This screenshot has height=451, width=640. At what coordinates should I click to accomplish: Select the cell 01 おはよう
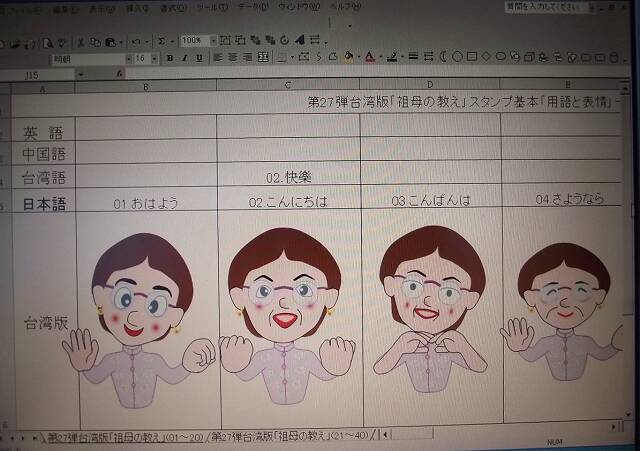pos(146,200)
